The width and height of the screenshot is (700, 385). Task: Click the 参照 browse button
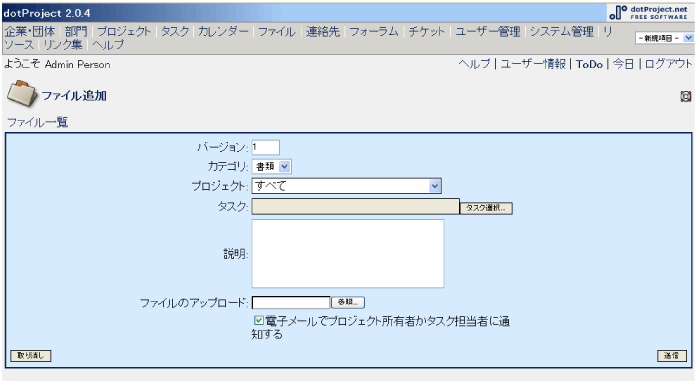coord(348,302)
